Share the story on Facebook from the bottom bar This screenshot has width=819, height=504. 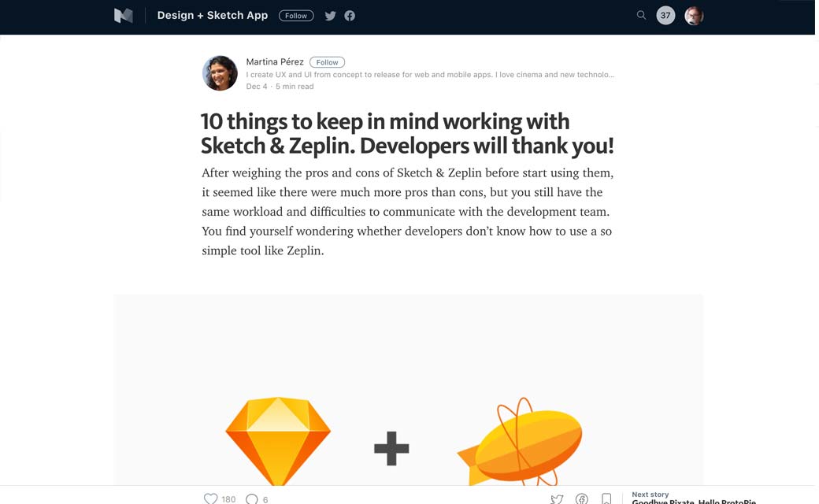[x=582, y=498]
